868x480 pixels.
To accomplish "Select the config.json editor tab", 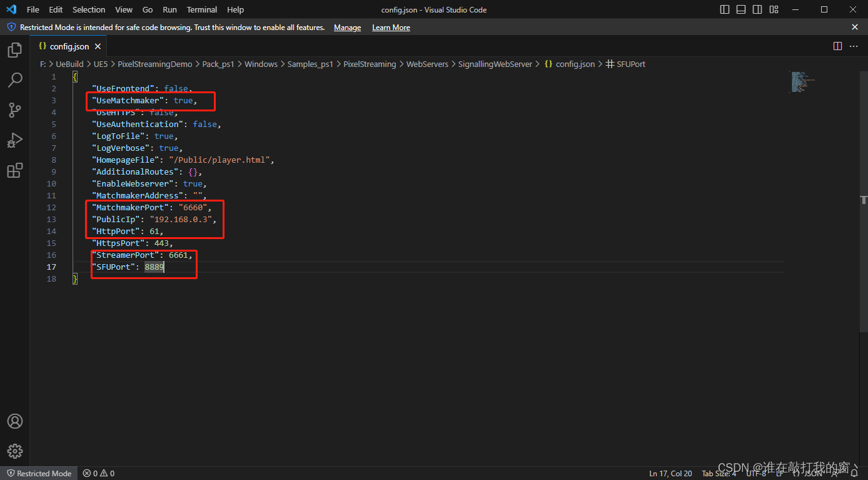I will tap(69, 46).
